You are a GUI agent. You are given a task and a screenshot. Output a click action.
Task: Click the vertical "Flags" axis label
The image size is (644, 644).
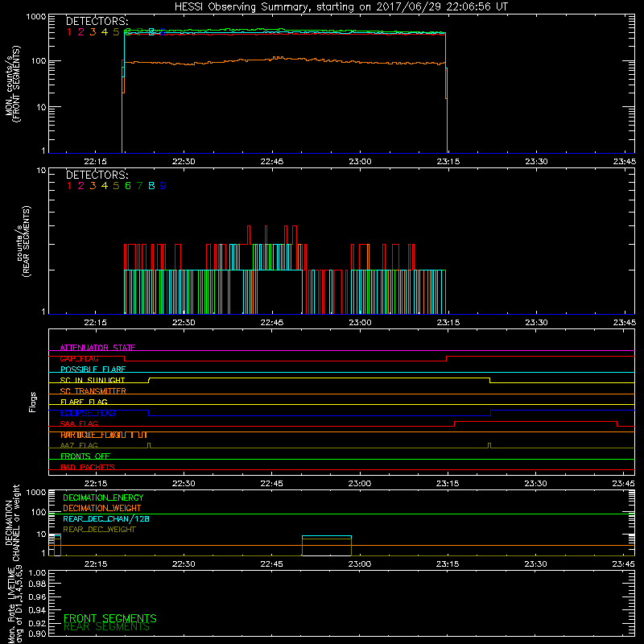[x=33, y=402]
